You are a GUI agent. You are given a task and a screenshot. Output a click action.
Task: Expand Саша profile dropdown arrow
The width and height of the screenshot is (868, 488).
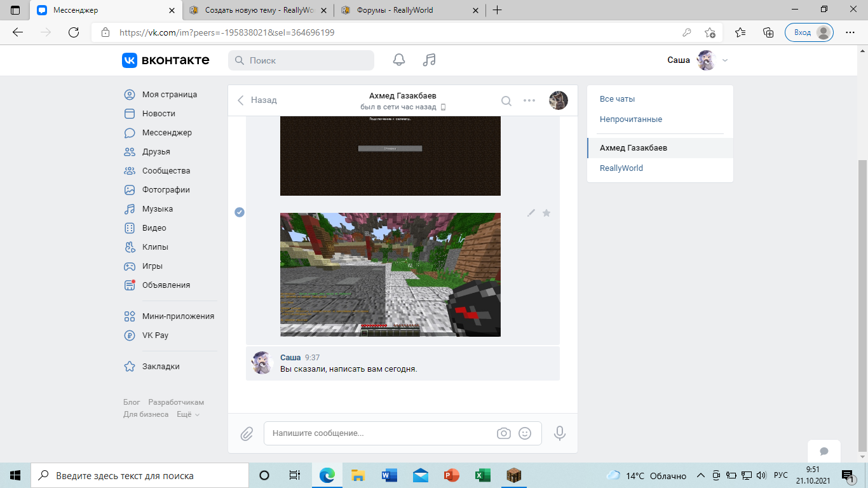point(725,60)
